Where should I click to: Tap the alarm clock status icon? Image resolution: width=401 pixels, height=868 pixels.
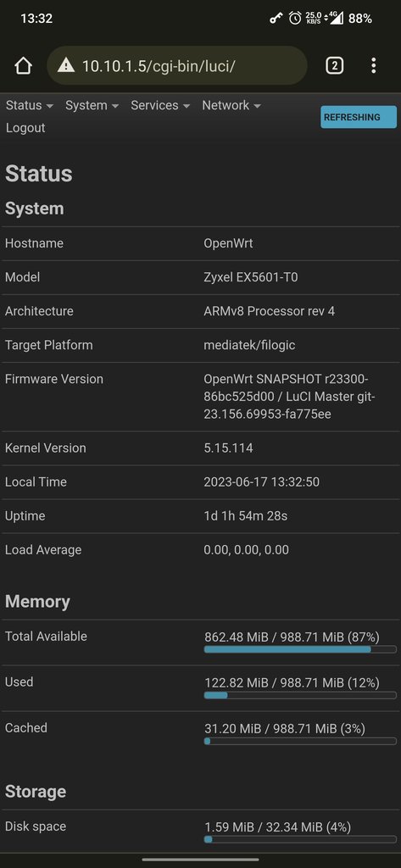tap(295, 19)
